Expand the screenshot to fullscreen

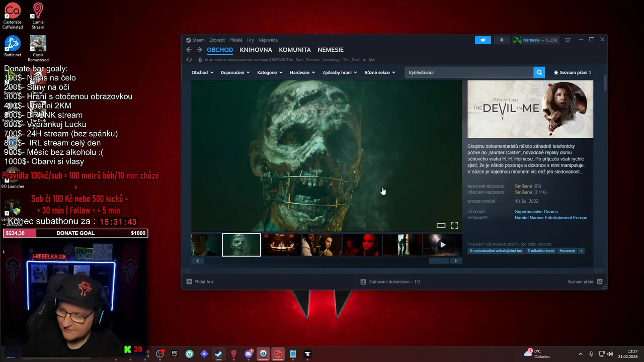(454, 226)
